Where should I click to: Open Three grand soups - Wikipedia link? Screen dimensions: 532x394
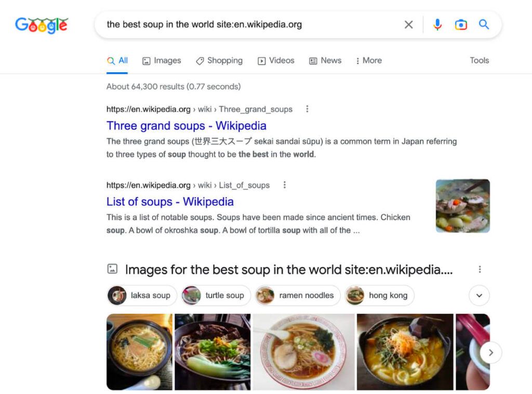point(186,126)
